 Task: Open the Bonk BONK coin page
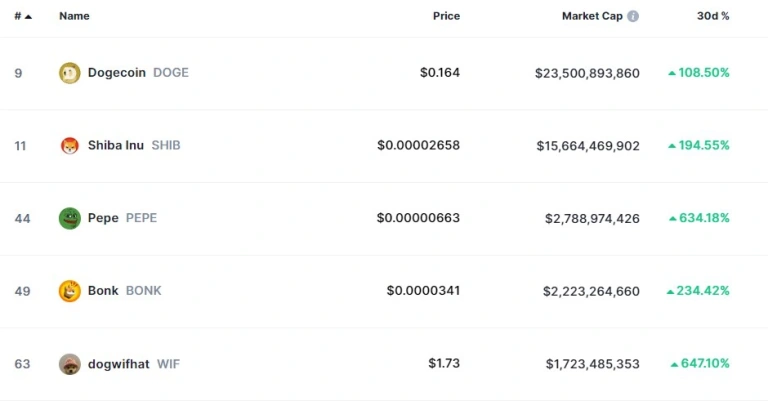[124, 291]
